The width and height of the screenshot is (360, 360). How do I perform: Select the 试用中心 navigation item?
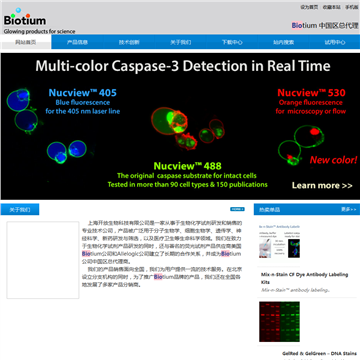pos(335,42)
